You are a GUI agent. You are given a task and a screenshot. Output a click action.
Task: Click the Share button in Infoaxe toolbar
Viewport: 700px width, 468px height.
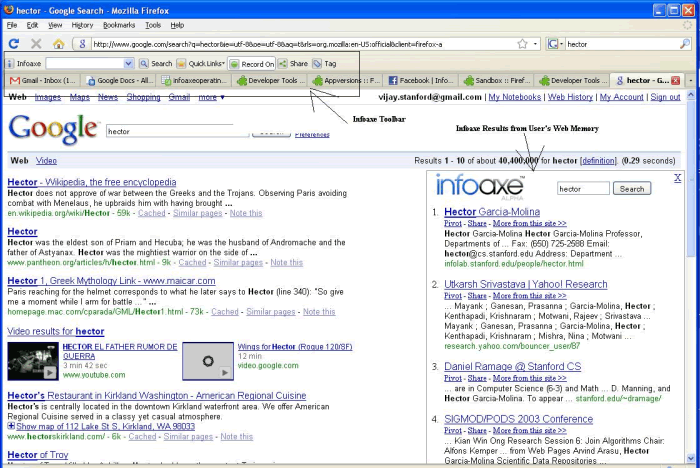(293, 64)
